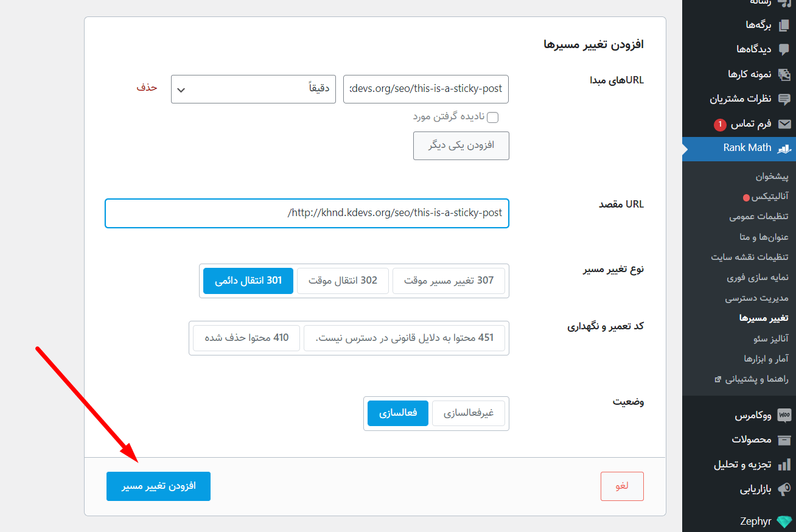The height and width of the screenshot is (532, 796).
Task: Enable the نادیده گرفتن مورد checkbox
Action: pyautogui.click(x=492, y=117)
